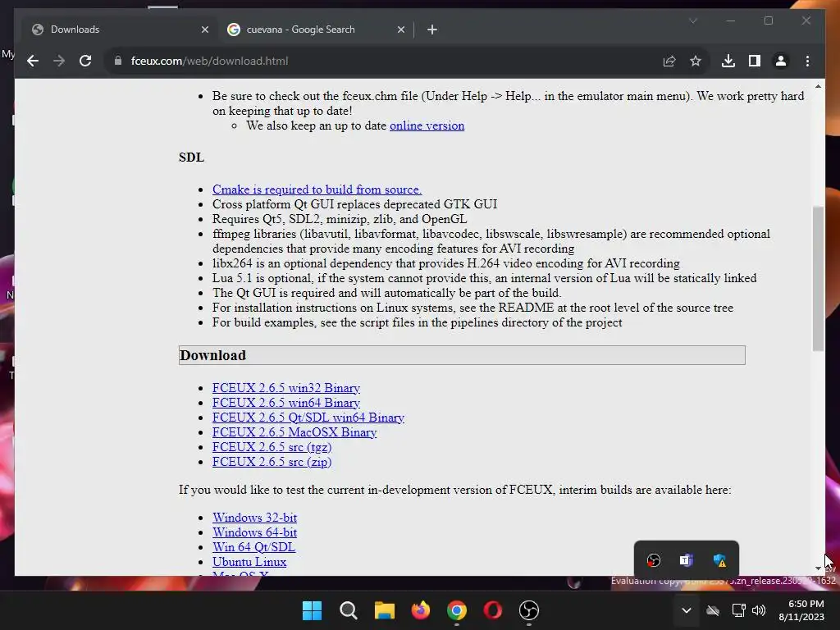Bookmark this page with the star icon
Image resolution: width=840 pixels, height=630 pixels.
click(x=696, y=61)
